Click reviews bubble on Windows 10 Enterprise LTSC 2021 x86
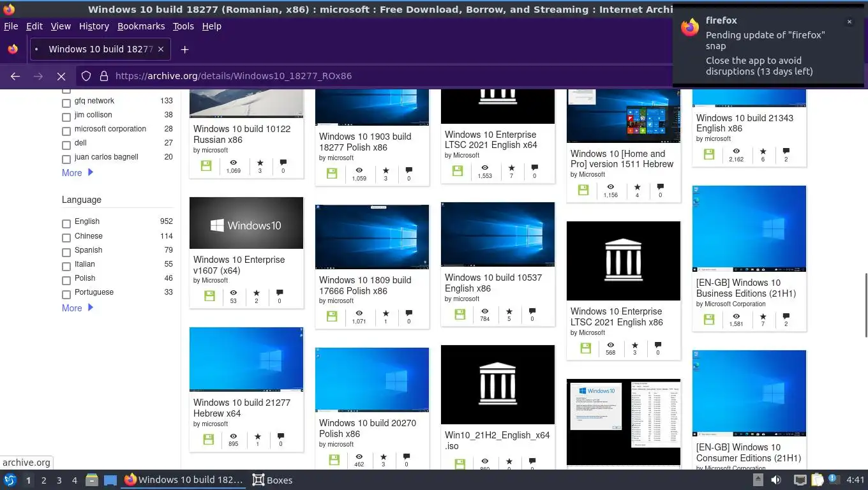868x490 pixels. pyautogui.click(x=657, y=345)
